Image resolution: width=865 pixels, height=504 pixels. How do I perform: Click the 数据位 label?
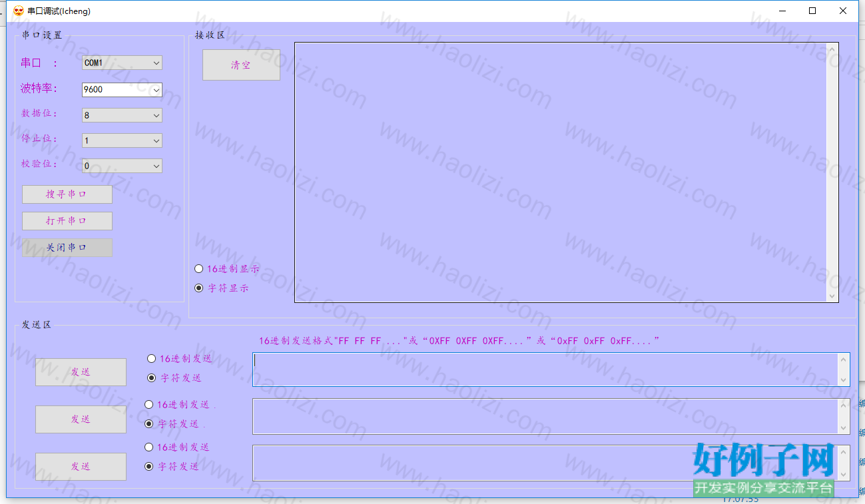(39, 113)
